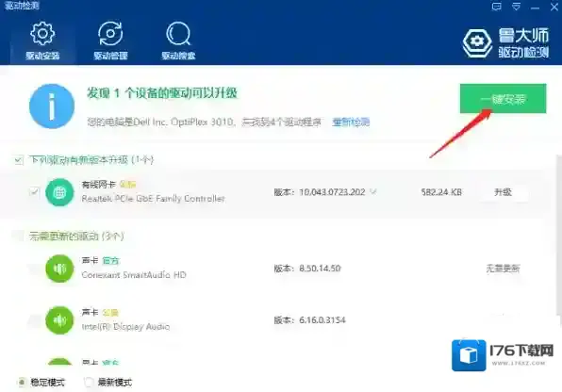Click the Realtek PCIe GbE Family Controller text
Screen dimensions: 562x392
pos(153,199)
